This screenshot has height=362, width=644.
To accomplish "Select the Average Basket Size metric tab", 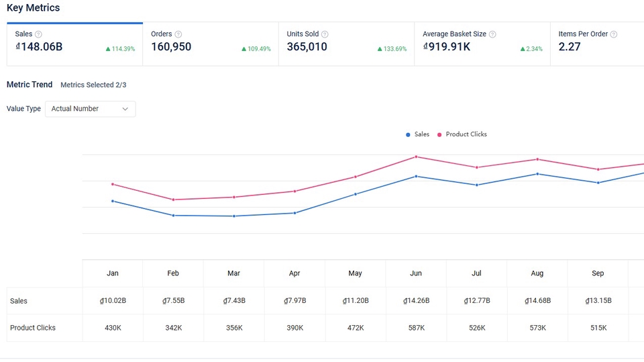I will click(x=482, y=44).
